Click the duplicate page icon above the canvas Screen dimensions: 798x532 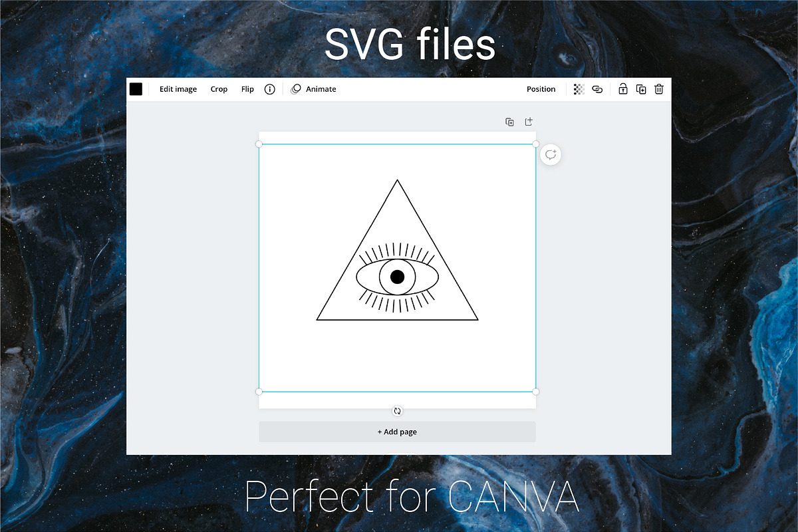[x=509, y=122]
